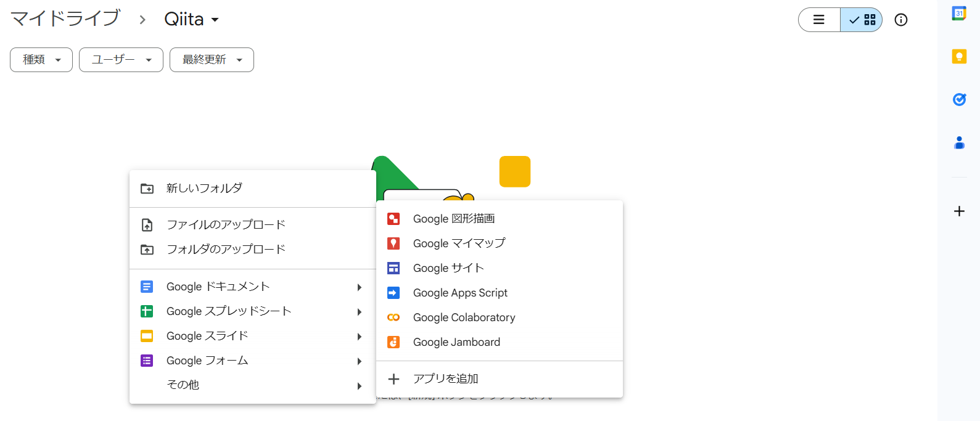The height and width of the screenshot is (421, 980).
Task: Go to マイドライブ in the breadcrumb
Action: [x=65, y=18]
